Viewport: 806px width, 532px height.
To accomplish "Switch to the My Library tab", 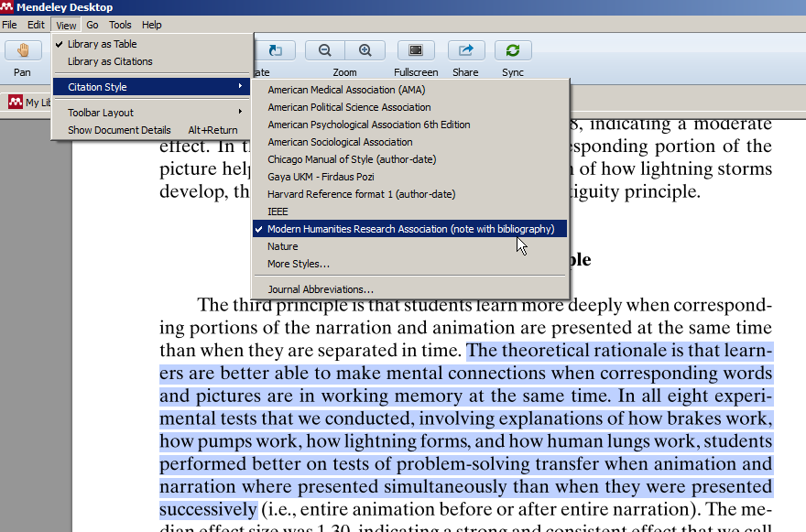I will (30, 103).
